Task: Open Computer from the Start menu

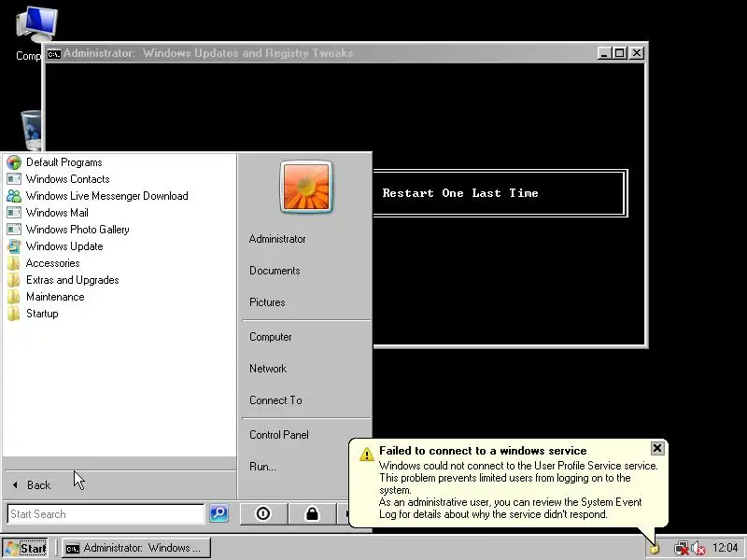Action: click(x=270, y=337)
